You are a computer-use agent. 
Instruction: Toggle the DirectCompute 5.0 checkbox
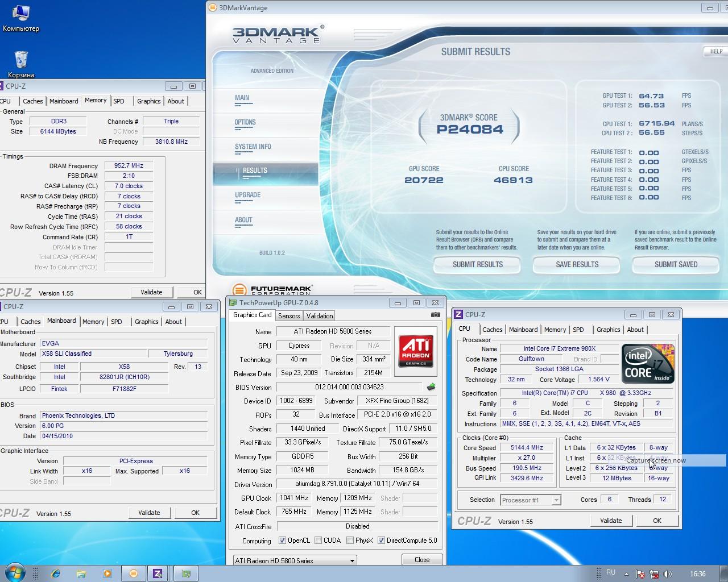tap(381, 541)
